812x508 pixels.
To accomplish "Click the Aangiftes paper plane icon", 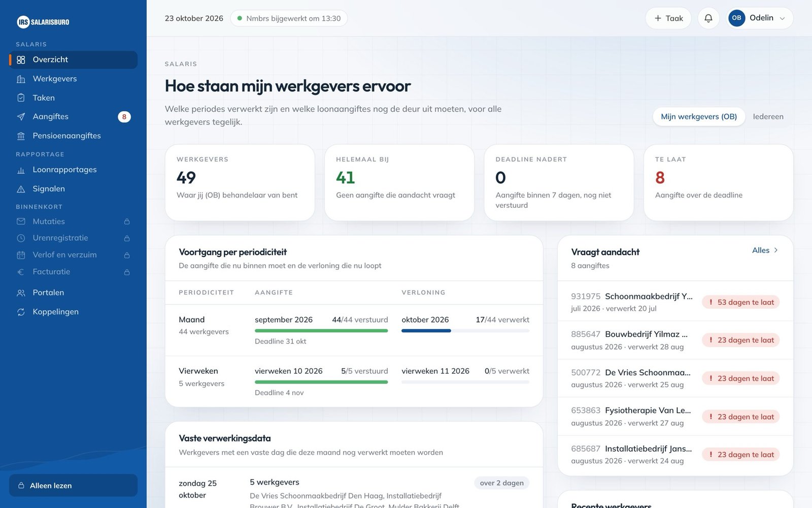I will [x=21, y=117].
